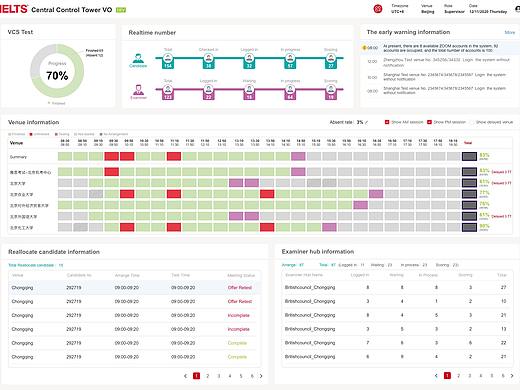The width and height of the screenshot is (520, 390).
Task: Go to page 5 of Reallocate candidate table
Action: click(x=241, y=376)
